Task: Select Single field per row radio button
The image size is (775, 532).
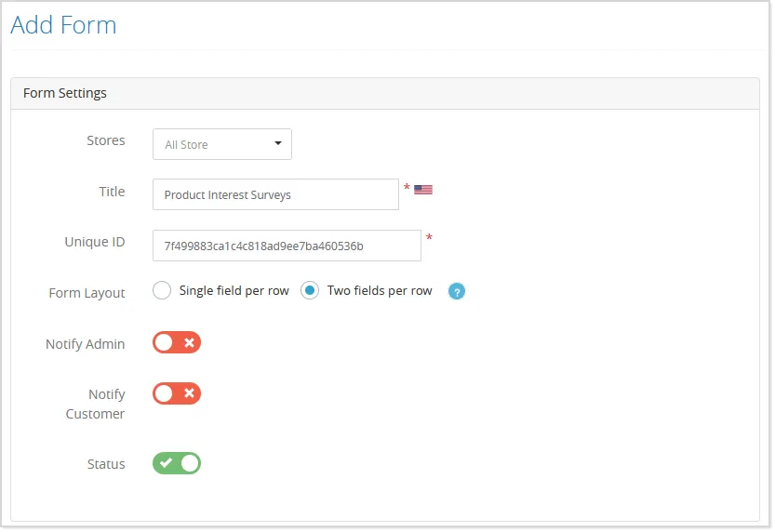Action: [162, 290]
